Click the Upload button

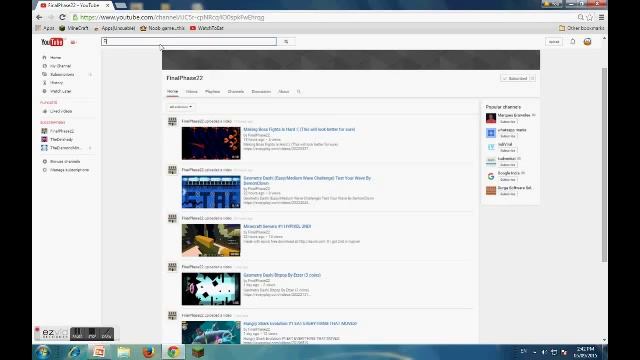coord(554,42)
